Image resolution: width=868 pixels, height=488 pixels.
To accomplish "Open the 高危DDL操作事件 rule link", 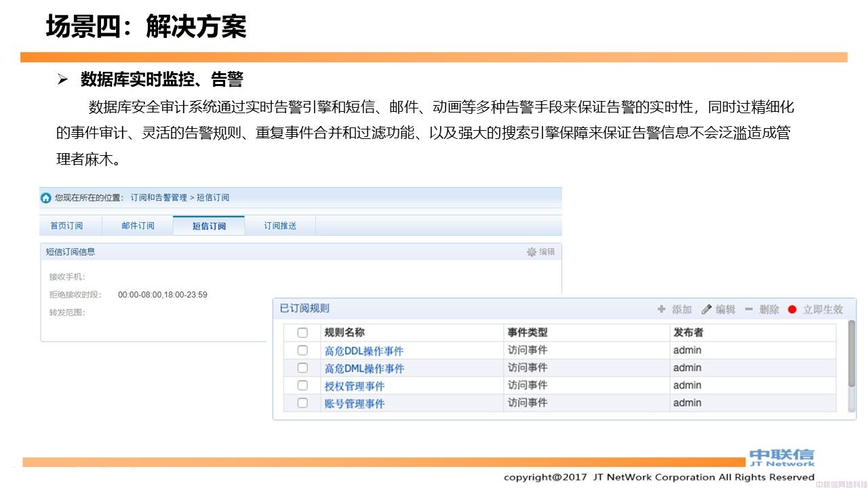I will click(x=364, y=351).
